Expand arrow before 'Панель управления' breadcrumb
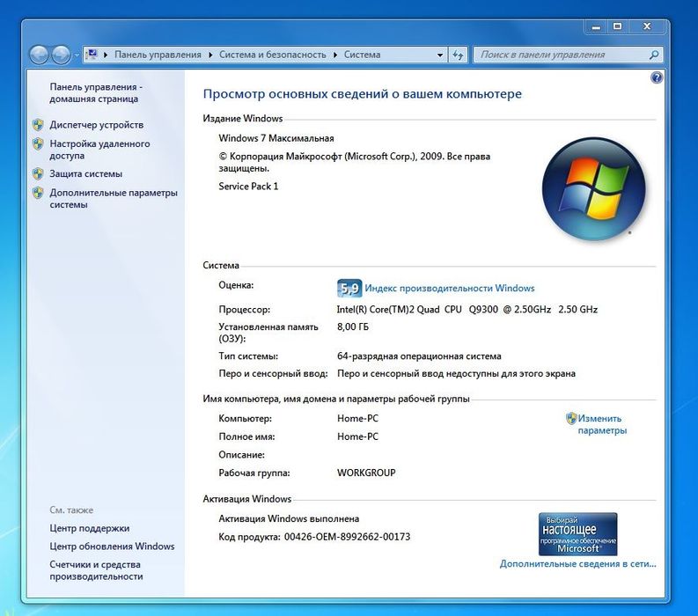The height and width of the screenshot is (616, 698). click(x=106, y=55)
